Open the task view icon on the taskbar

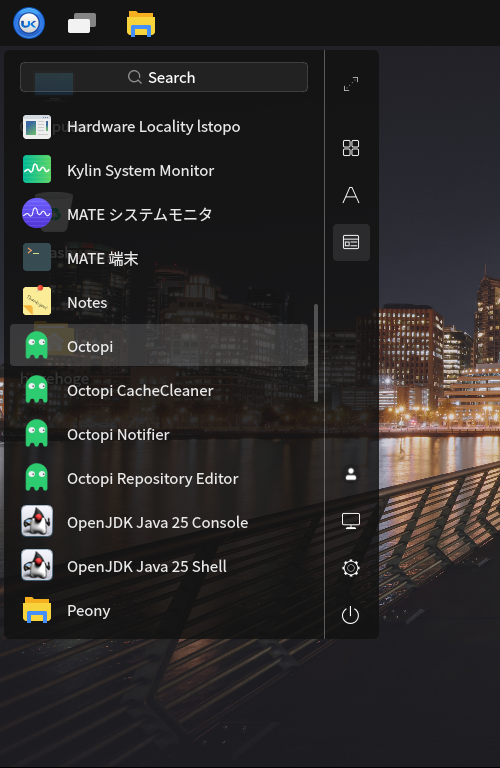coord(82,23)
